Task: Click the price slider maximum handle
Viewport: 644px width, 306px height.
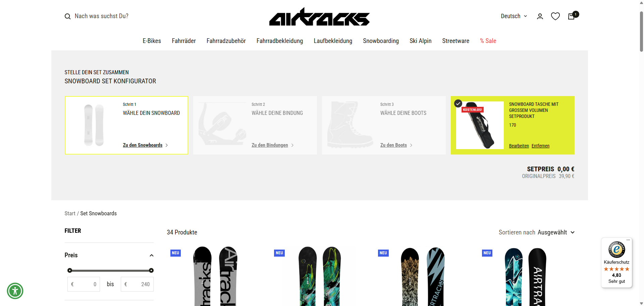Action: click(151, 270)
